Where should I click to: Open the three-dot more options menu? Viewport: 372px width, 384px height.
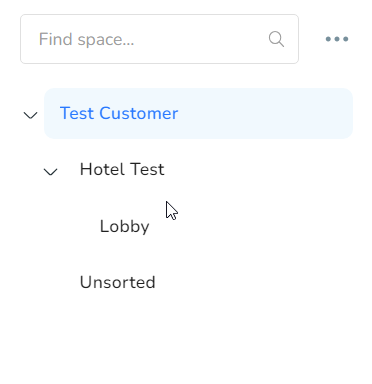point(337,39)
